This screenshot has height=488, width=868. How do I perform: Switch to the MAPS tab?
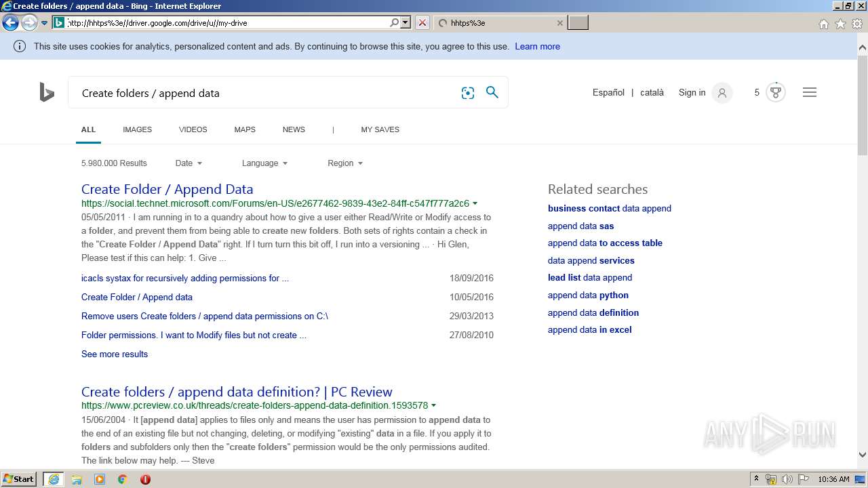(x=245, y=129)
